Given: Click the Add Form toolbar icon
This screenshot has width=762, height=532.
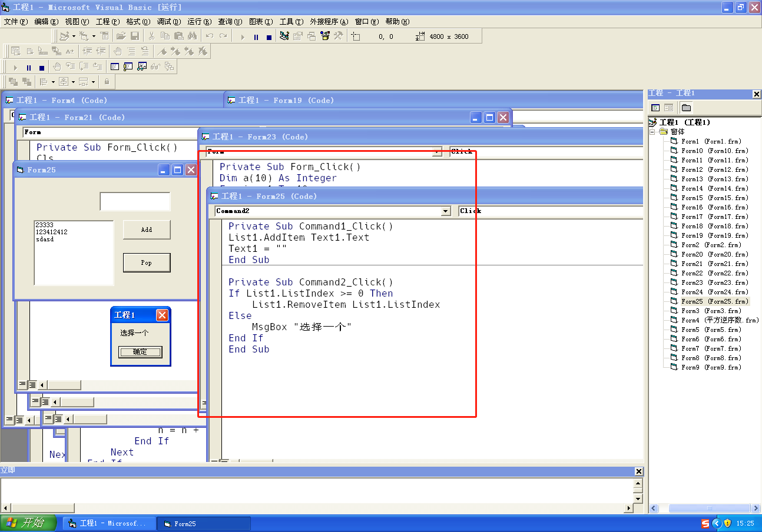Looking at the screenshot, I should coord(84,36).
